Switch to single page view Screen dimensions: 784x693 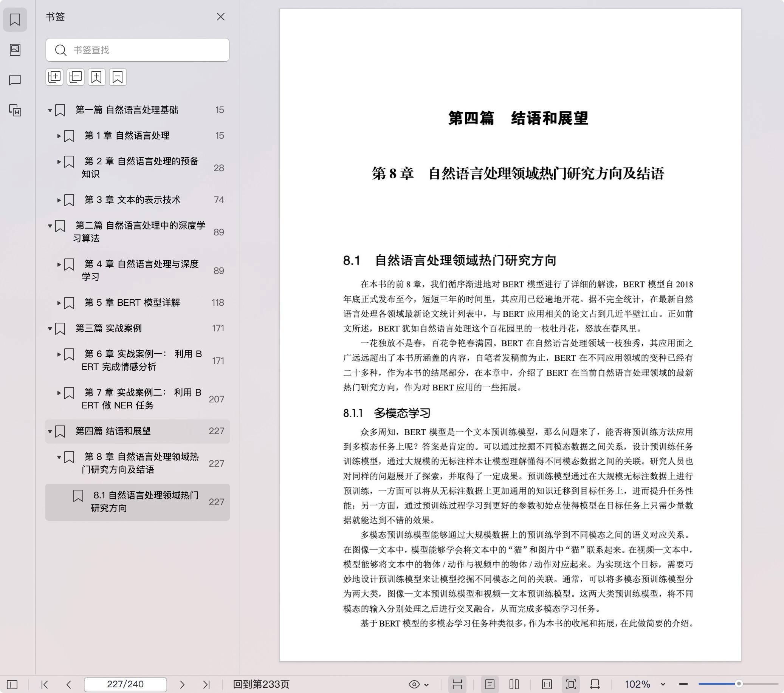(x=490, y=684)
